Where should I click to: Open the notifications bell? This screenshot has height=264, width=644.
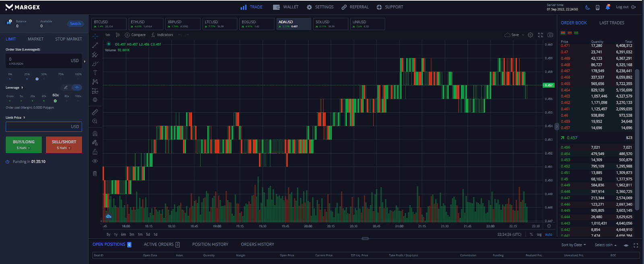tap(608, 7)
